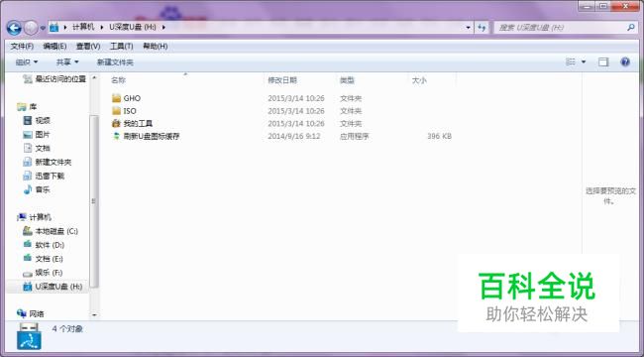644x357 pixels.
Task: Click U深度U盘 (H:) in the address breadcrumb
Action: point(132,27)
